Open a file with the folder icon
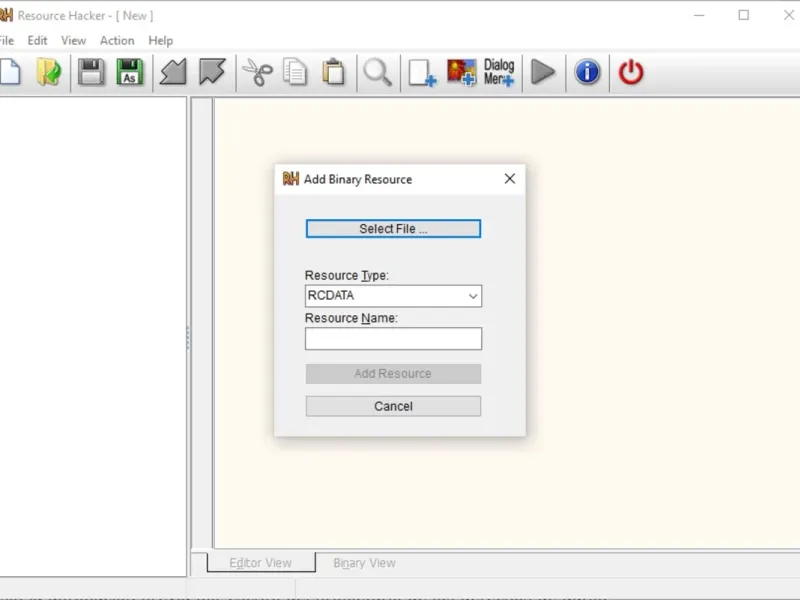The width and height of the screenshot is (800, 600). tap(49, 72)
